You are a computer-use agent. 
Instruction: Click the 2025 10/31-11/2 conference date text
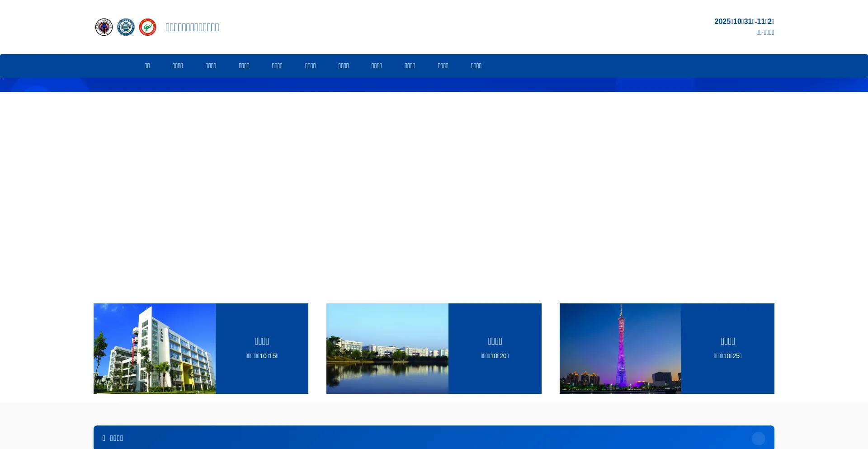coord(744,22)
